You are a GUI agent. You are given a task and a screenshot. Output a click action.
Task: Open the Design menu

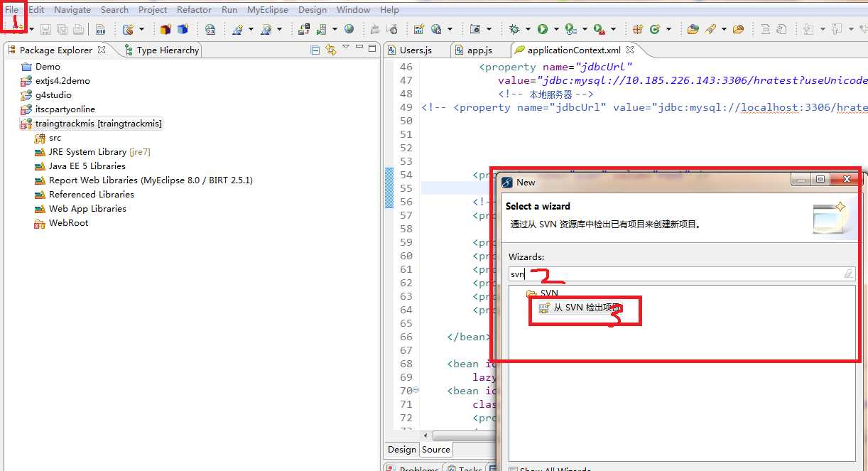313,10
